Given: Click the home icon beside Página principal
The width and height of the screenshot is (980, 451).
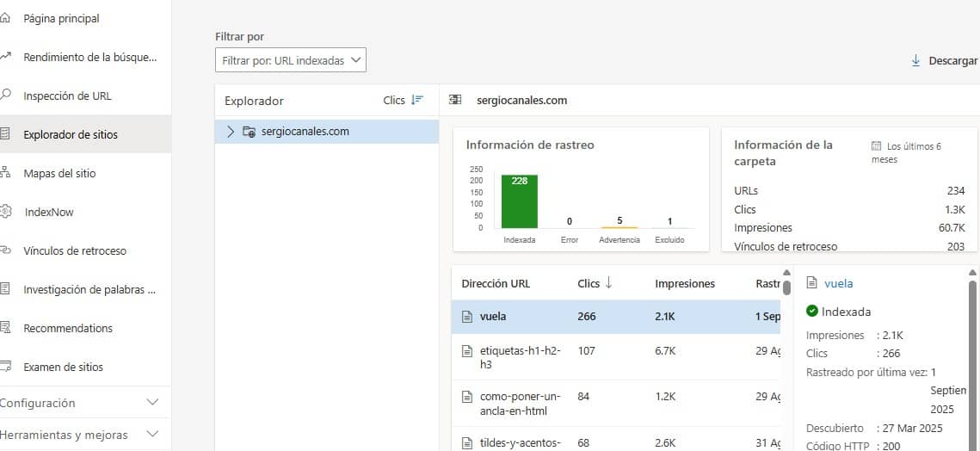Looking at the screenshot, I should pos(5,18).
